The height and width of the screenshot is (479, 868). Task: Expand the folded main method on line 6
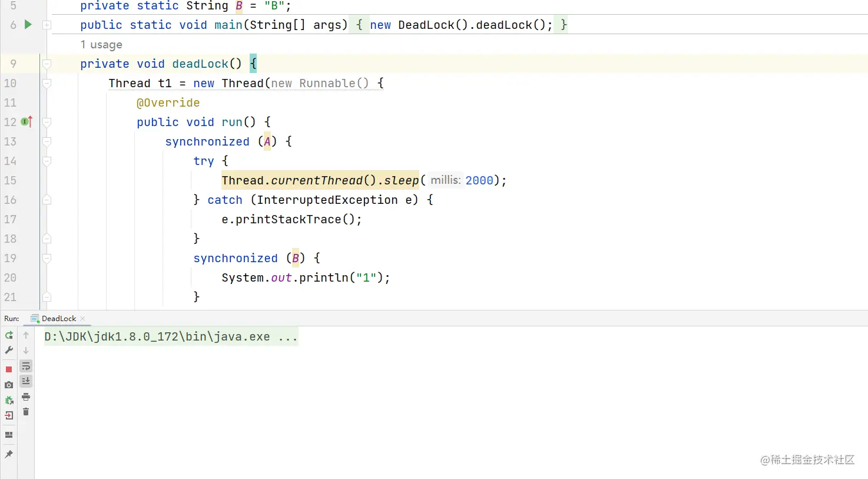(47, 25)
